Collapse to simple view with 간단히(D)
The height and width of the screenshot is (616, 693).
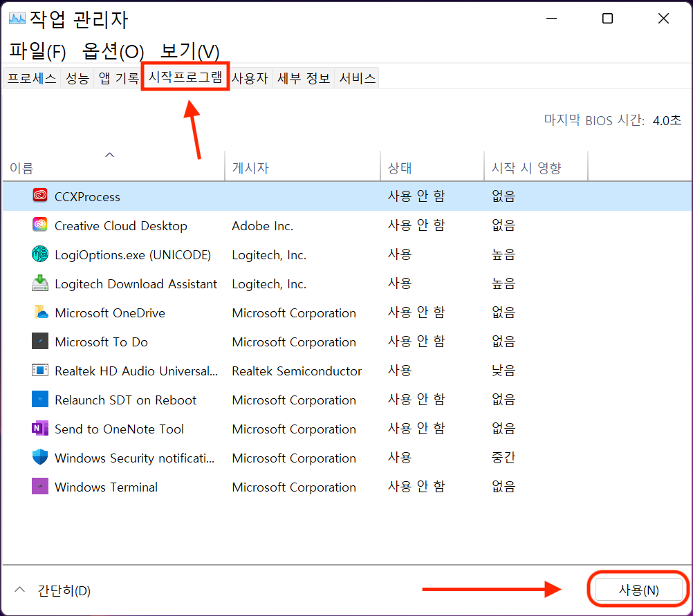pos(53,590)
